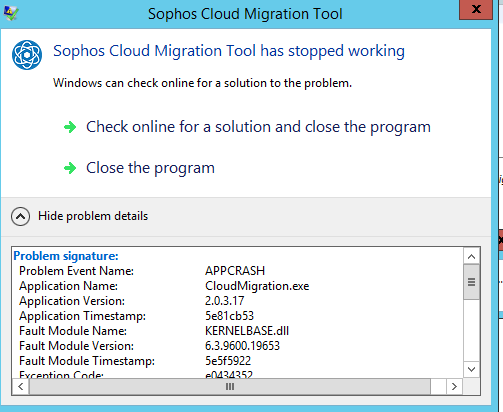Click the details scroll up arrow
Image resolution: width=503 pixels, height=412 pixels.
471,256
